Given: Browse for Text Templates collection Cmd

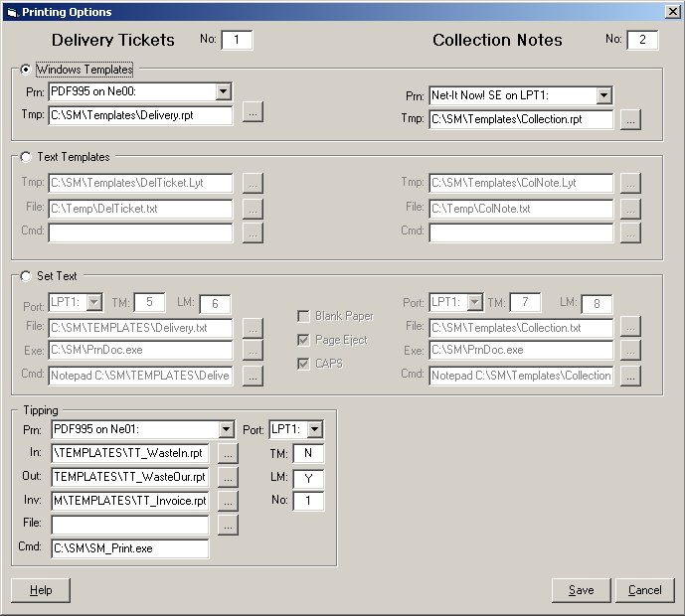Looking at the screenshot, I should point(630,232).
